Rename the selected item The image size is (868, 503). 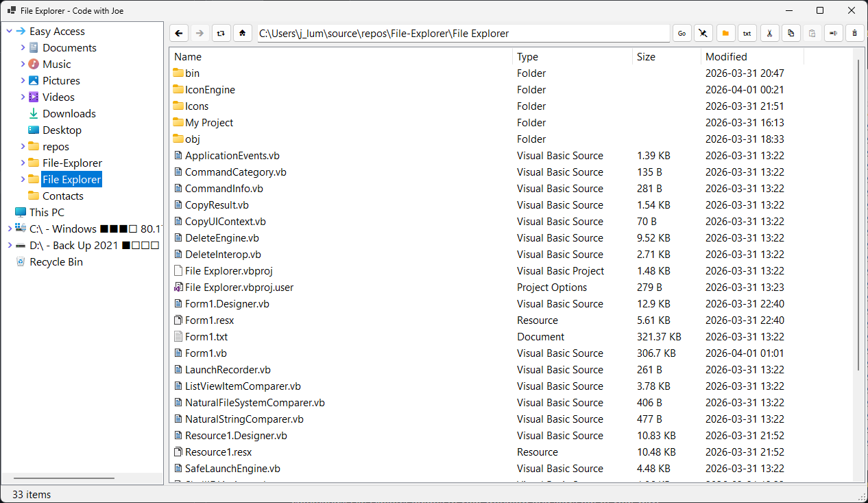[x=833, y=32]
